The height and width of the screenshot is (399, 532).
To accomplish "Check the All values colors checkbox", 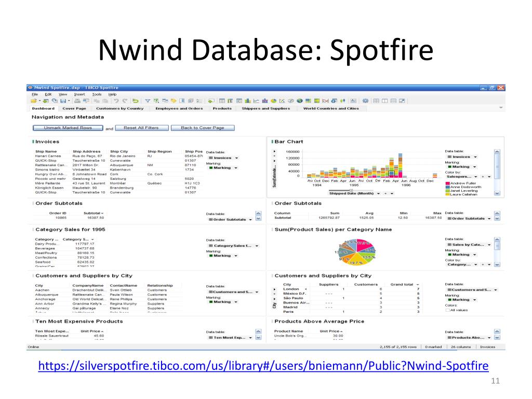I will point(448,310).
